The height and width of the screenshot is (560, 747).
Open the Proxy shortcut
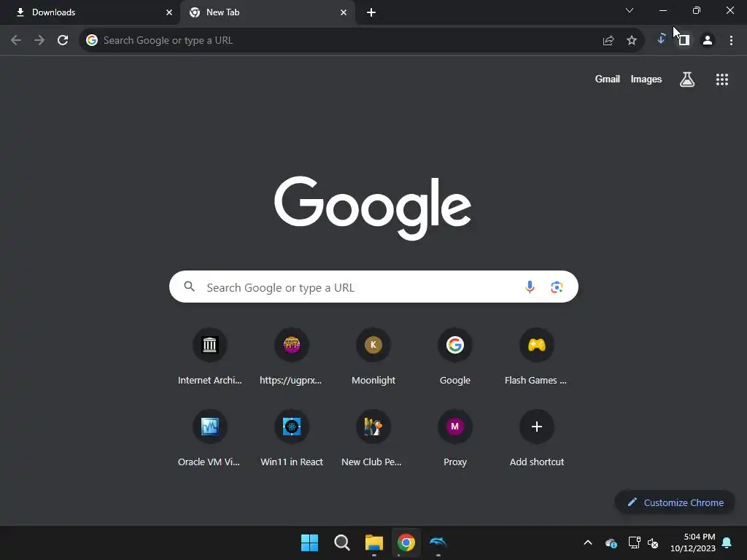click(455, 438)
